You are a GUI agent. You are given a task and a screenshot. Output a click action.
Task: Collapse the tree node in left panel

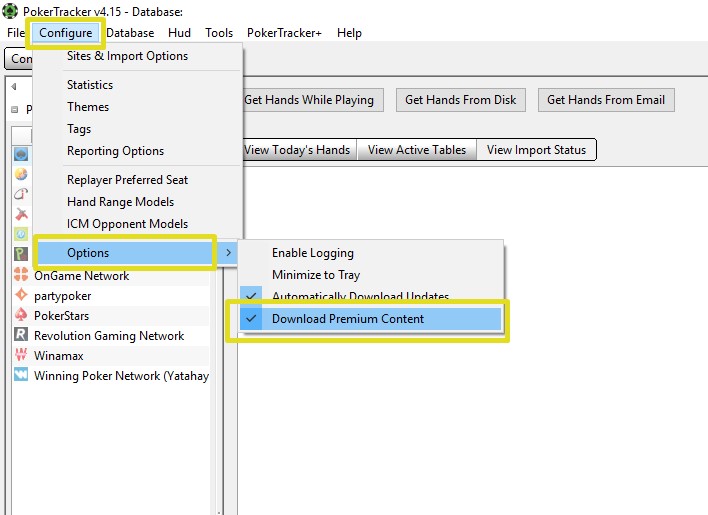coord(15,110)
